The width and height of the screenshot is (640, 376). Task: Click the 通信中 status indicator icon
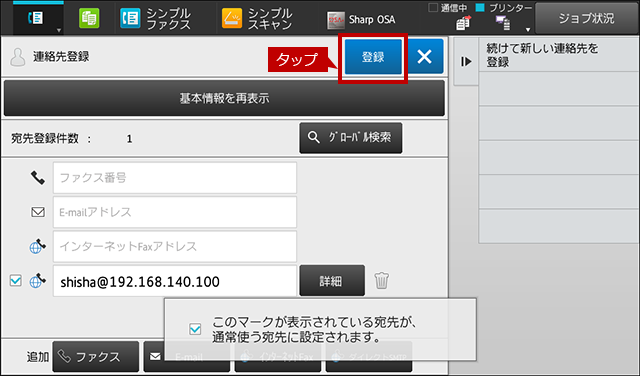tap(463, 24)
